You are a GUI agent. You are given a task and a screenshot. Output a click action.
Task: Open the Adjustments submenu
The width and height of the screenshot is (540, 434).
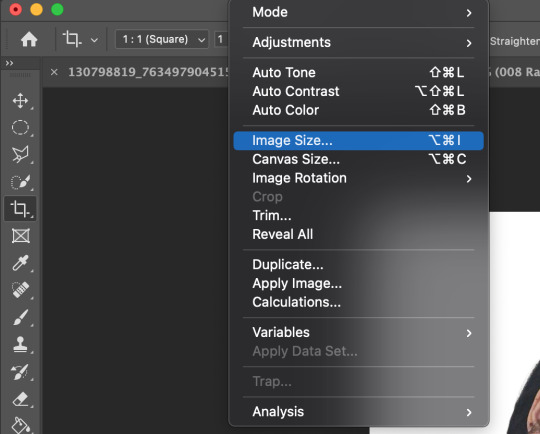point(359,42)
